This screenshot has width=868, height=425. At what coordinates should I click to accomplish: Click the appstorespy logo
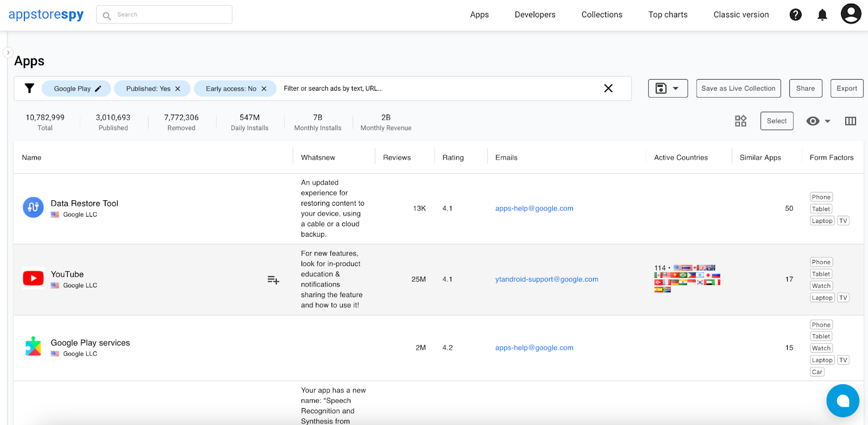(x=46, y=15)
